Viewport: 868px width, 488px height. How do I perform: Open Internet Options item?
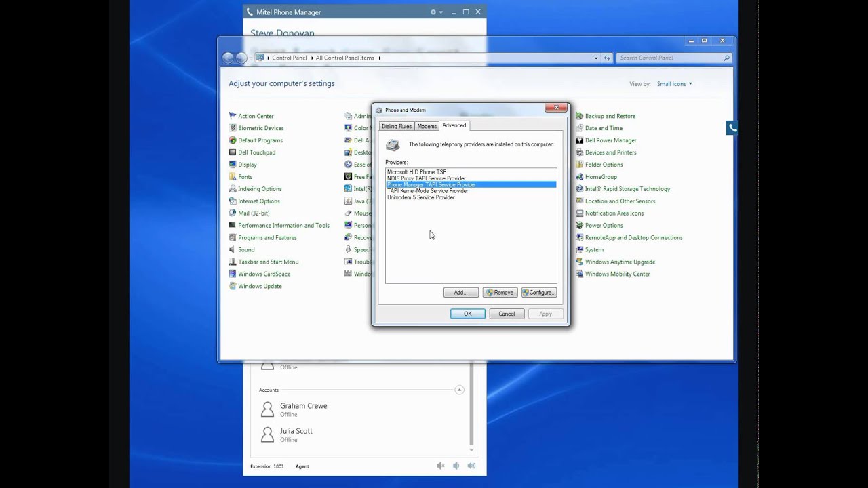click(258, 201)
